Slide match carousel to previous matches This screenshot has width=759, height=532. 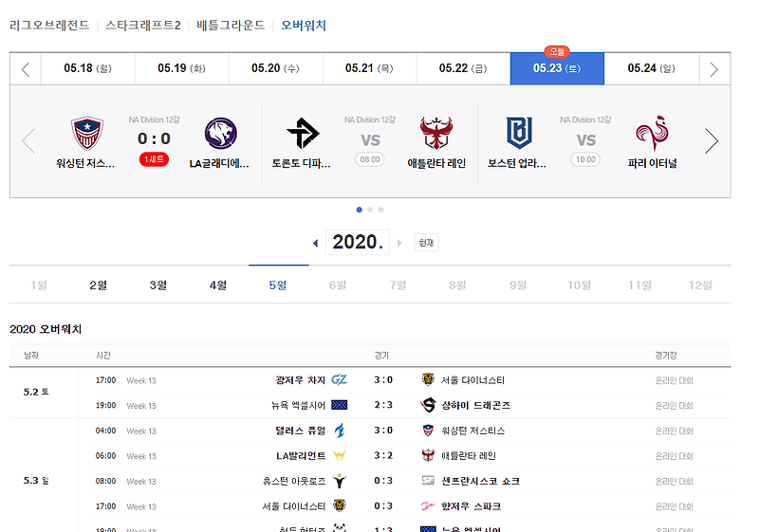click(x=28, y=140)
